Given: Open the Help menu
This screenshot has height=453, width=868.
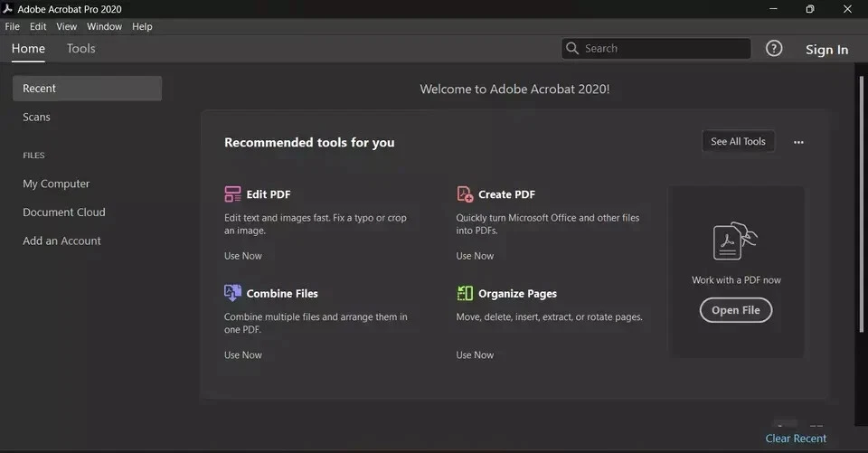Looking at the screenshot, I should [142, 26].
